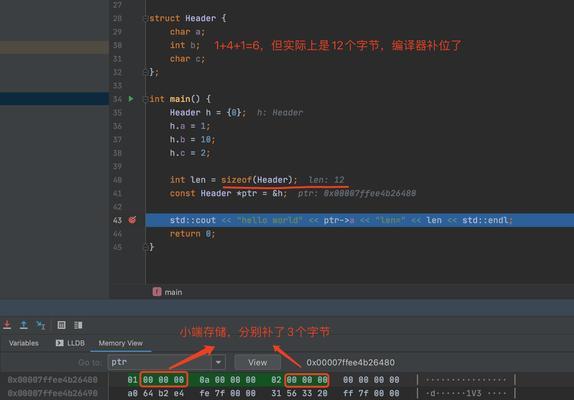This screenshot has width=574, height=400.
Task: Click the address label 0x00007ffee4b26480 beside View
Action: pyautogui.click(x=350, y=362)
